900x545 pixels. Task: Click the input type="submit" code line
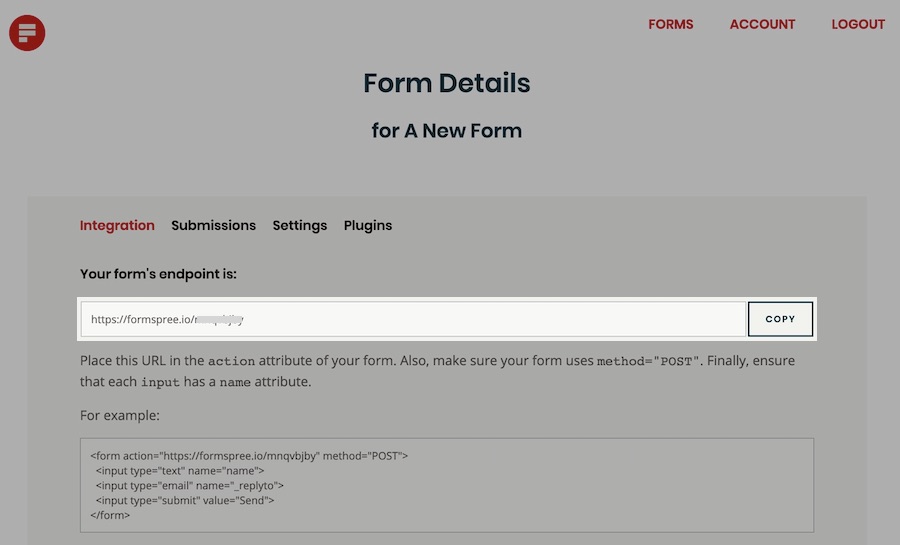tap(185, 500)
